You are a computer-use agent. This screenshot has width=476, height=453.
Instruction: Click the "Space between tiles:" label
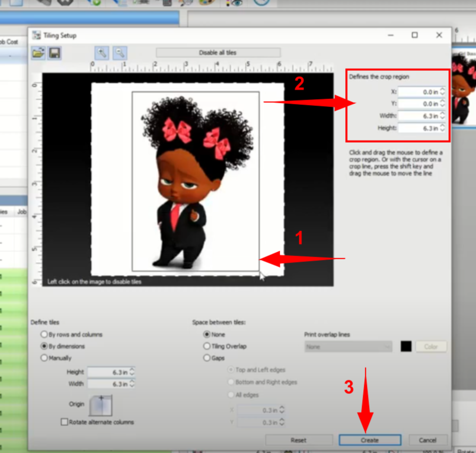[219, 322]
